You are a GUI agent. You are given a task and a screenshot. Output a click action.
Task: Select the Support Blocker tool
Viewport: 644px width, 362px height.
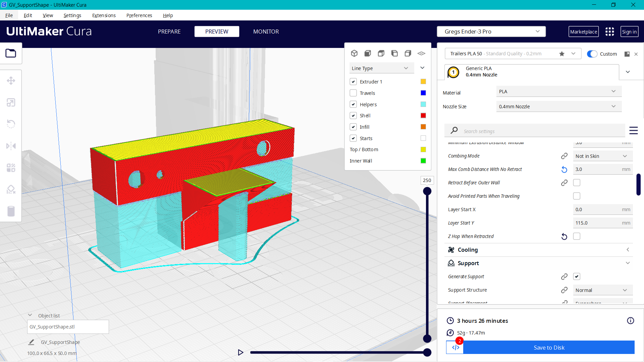point(11,189)
